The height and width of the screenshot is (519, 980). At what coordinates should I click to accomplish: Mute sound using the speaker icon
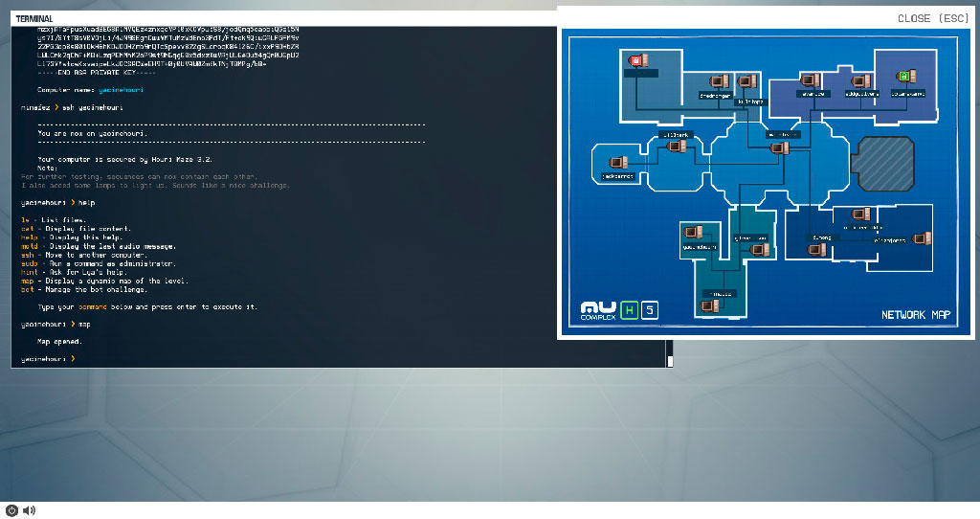coord(30,510)
